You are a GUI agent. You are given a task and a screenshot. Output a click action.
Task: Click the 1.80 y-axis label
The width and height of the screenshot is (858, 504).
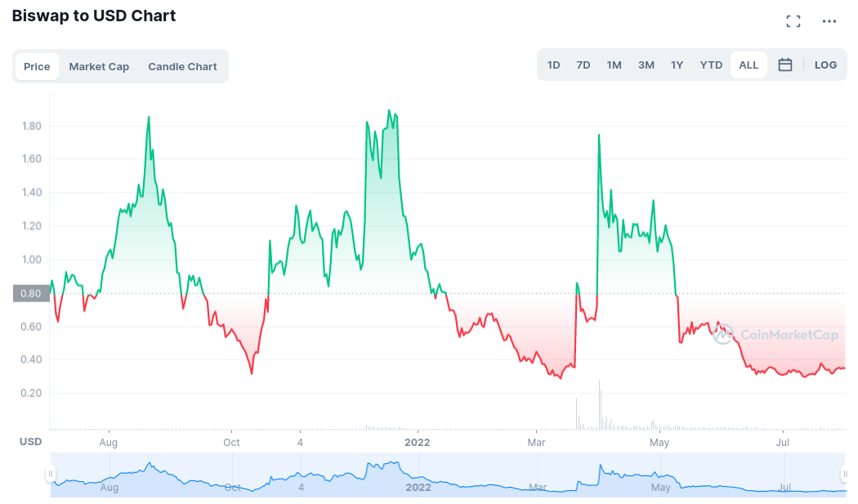pyautogui.click(x=32, y=126)
